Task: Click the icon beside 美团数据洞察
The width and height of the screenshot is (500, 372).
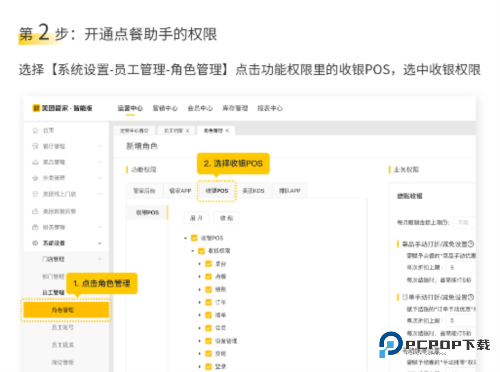Action: coord(35,211)
